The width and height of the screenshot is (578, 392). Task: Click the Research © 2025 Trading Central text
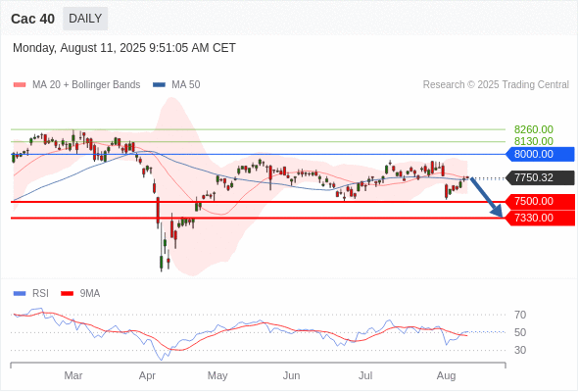point(496,85)
